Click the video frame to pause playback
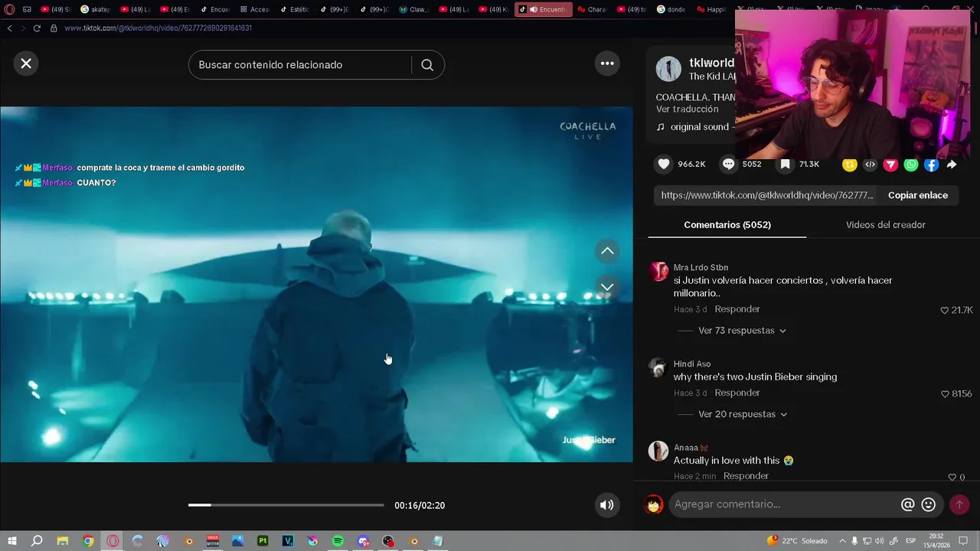Image resolution: width=980 pixels, height=551 pixels. [x=316, y=284]
